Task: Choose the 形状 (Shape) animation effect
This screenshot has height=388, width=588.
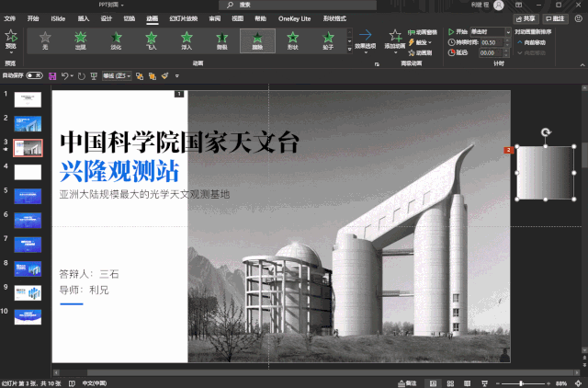Action: [x=292, y=39]
